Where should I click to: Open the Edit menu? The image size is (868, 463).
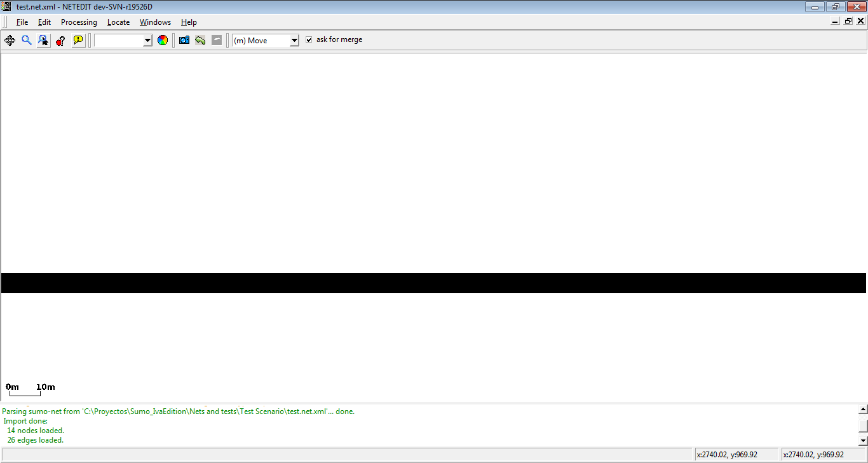44,22
